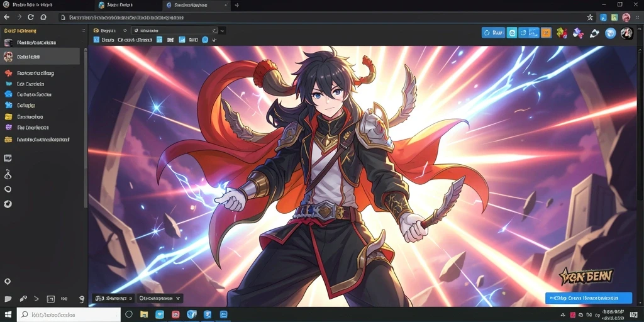The image size is (644, 322).
Task: Click the white bird-like icon in top-right toolbar
Action: pos(594,33)
